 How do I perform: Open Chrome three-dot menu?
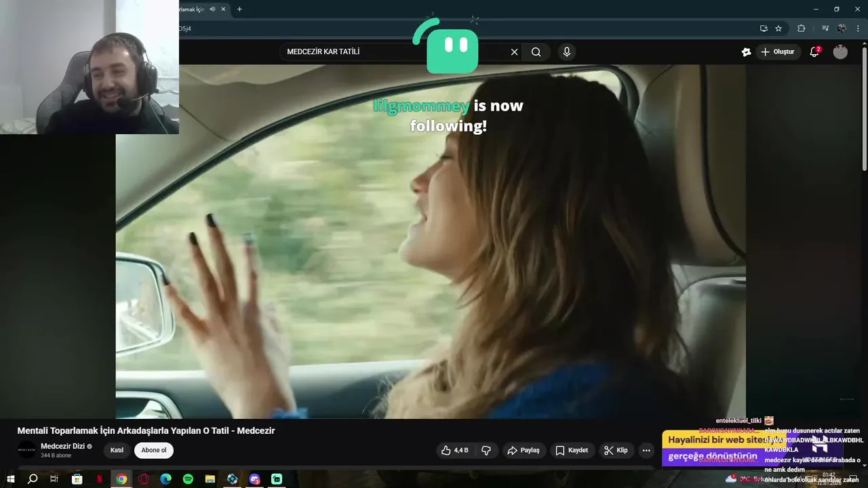[858, 28]
